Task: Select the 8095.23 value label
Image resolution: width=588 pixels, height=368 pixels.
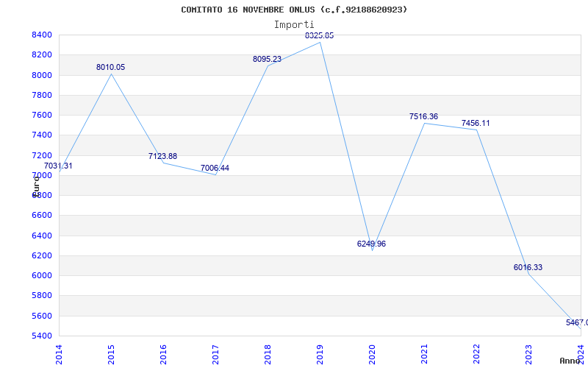Action: click(x=267, y=59)
